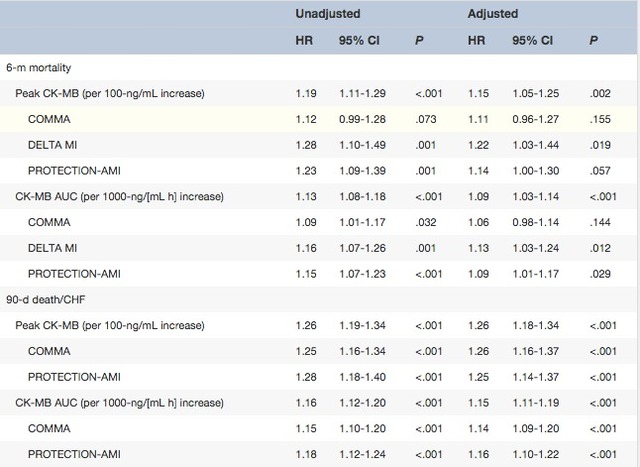640x467 pixels.
Task: Click DELTA MI label under CK-MB AUC
Action: coord(52,248)
